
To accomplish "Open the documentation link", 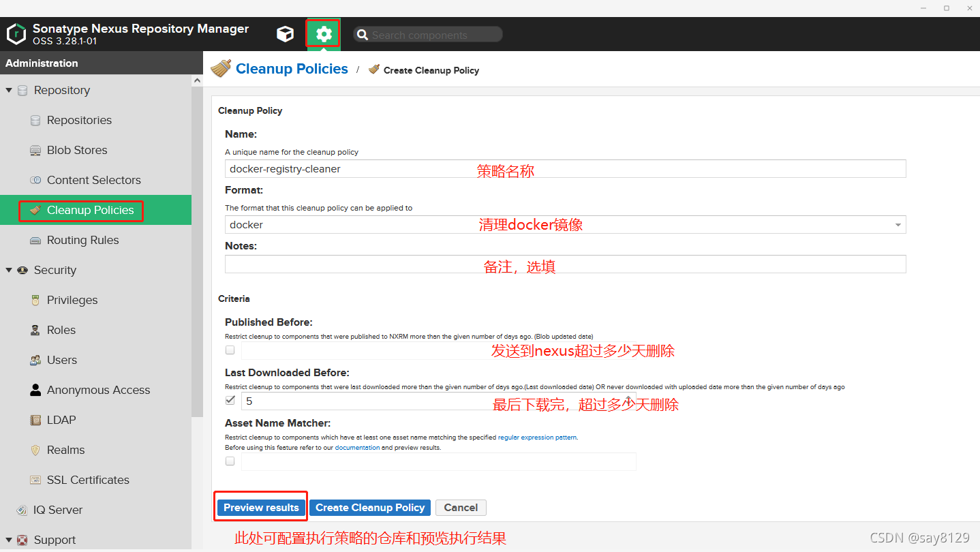I will pos(358,447).
